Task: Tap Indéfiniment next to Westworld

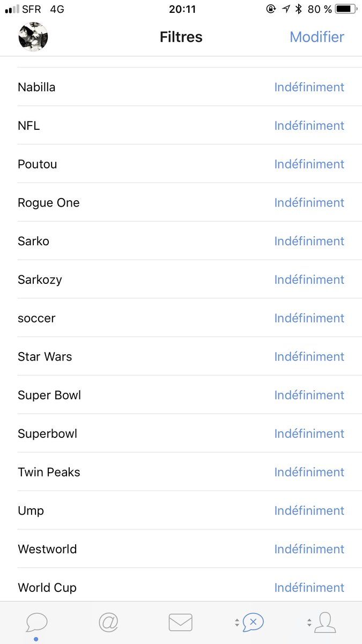Action: coord(309,549)
